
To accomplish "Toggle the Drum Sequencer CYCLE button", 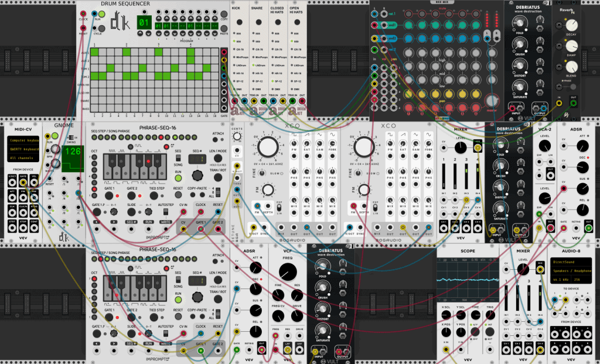I will tap(101, 28).
